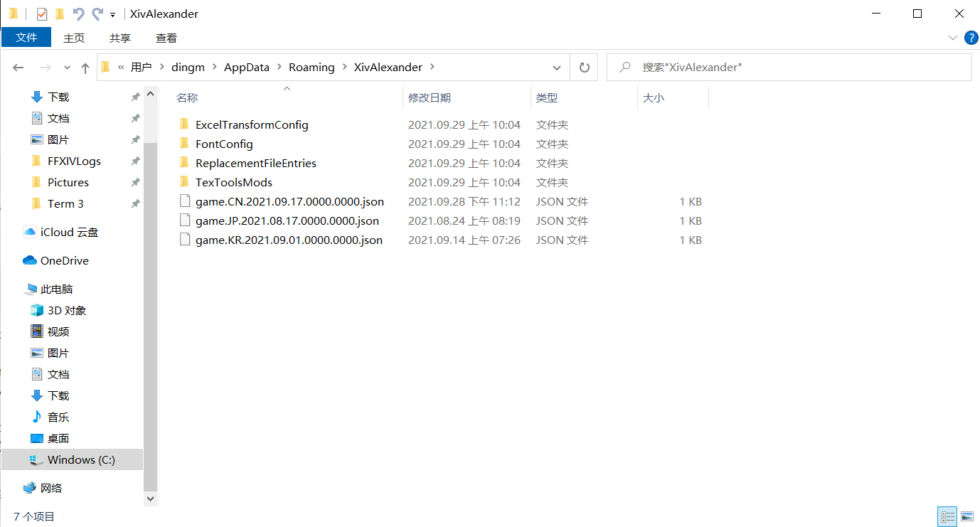
Task: Open the address bar history dropdown
Action: point(557,68)
